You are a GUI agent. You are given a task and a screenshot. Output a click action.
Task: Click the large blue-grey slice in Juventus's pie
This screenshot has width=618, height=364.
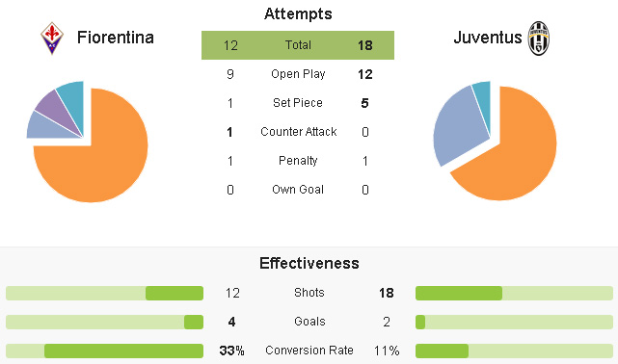[x=459, y=126]
